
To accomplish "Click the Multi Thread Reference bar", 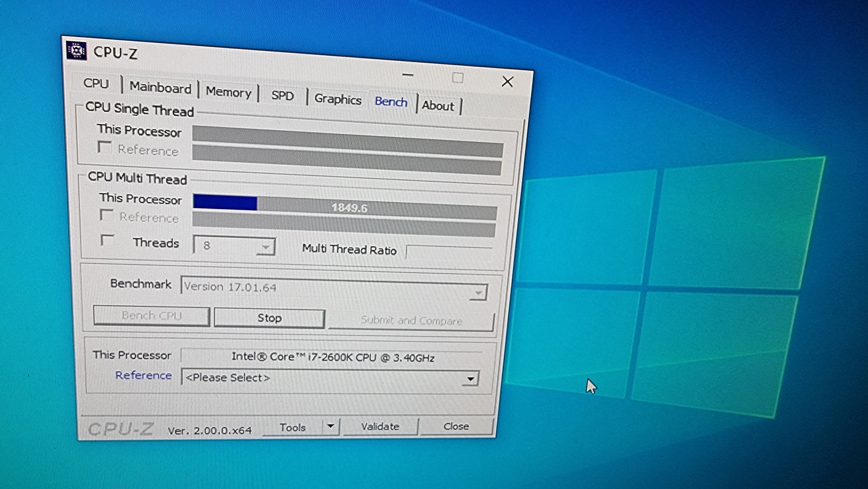I will click(x=344, y=225).
